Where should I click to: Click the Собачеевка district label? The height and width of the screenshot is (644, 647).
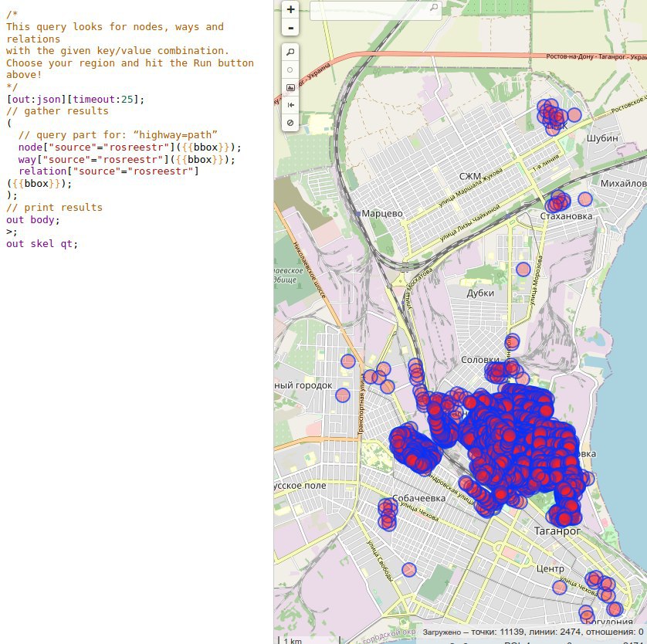[418, 498]
